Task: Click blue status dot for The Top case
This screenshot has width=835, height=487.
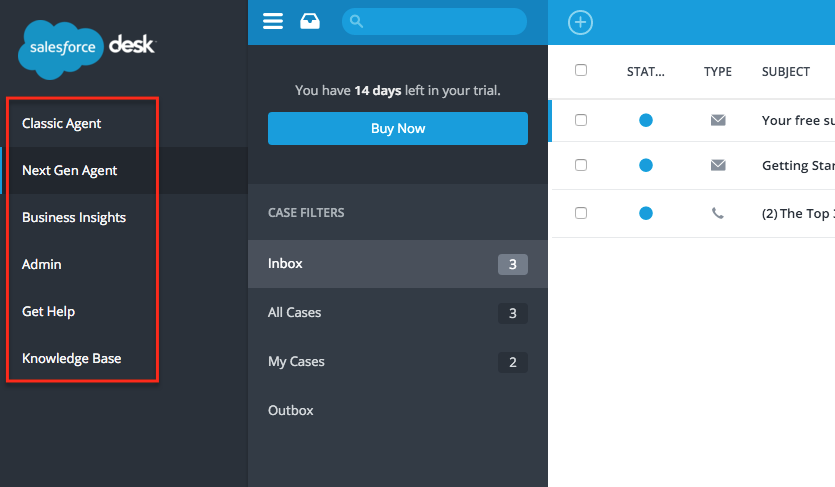Action: (646, 213)
